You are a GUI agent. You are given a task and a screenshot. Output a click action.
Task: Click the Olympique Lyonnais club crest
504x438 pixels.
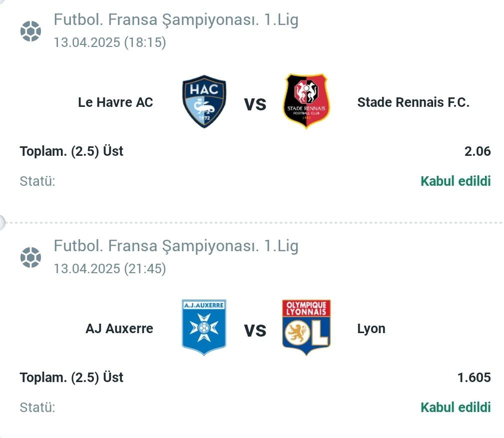pos(306,328)
